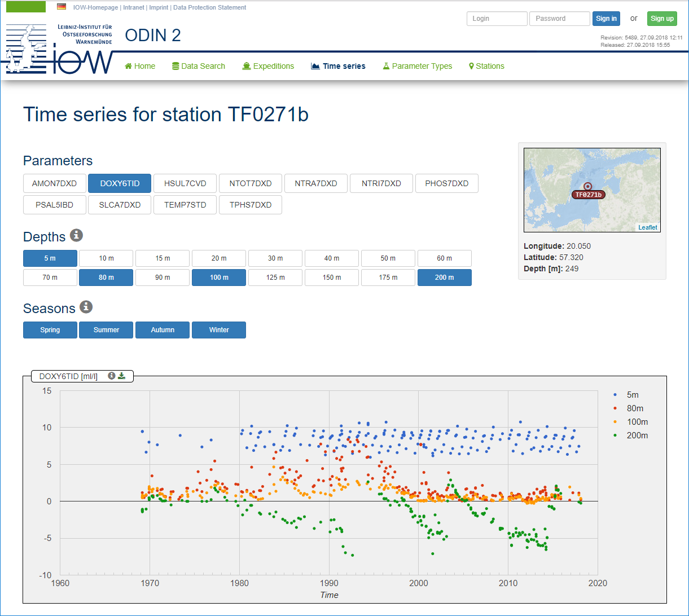The width and height of the screenshot is (689, 616).
Task: Click into the Login input field
Action: click(x=497, y=19)
